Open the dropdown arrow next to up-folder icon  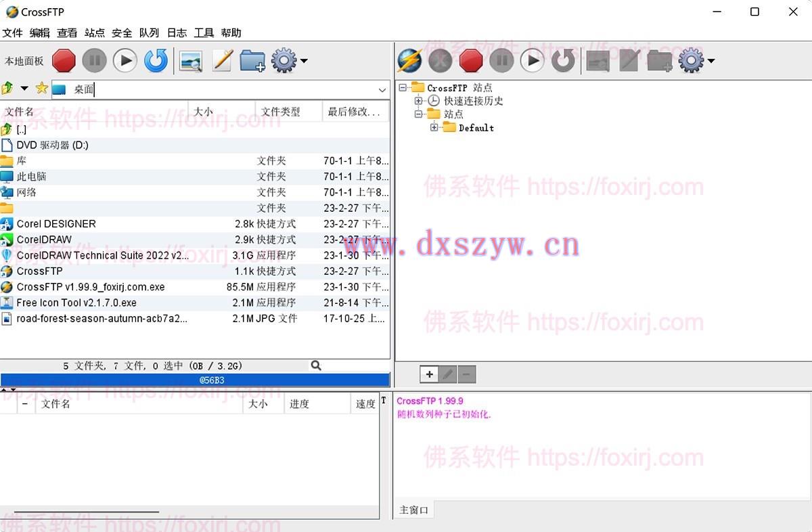[24, 89]
